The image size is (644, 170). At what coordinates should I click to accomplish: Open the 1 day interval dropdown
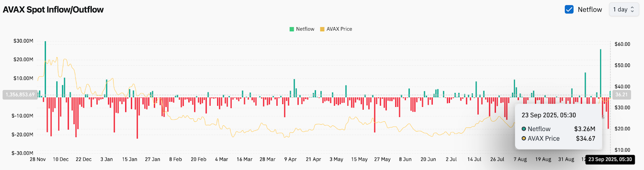click(623, 10)
